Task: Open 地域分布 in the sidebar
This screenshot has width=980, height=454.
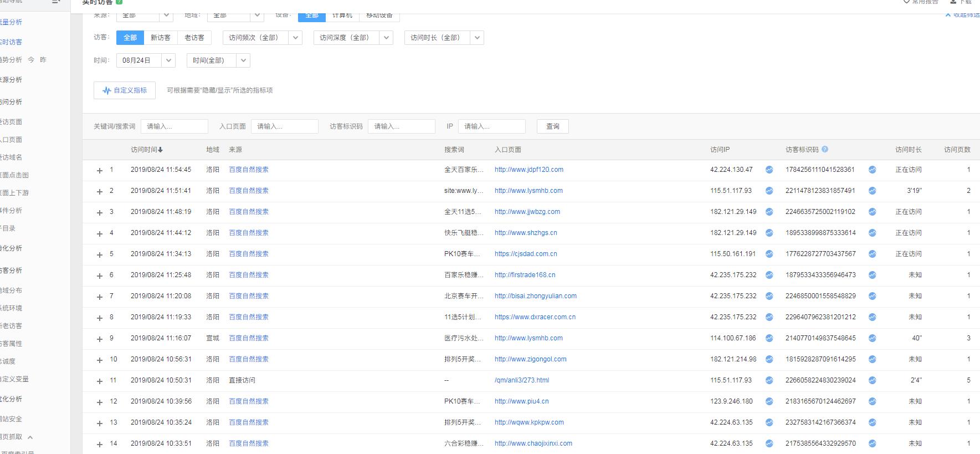Action: (x=11, y=290)
